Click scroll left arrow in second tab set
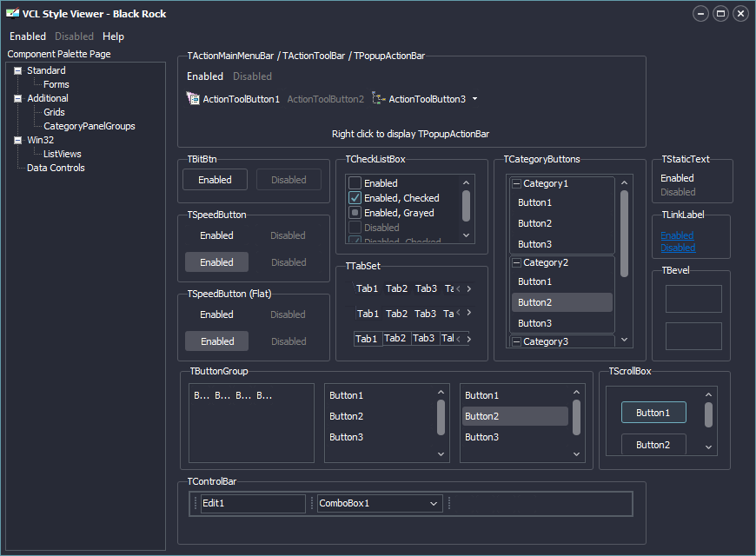The image size is (756, 556). (x=459, y=313)
